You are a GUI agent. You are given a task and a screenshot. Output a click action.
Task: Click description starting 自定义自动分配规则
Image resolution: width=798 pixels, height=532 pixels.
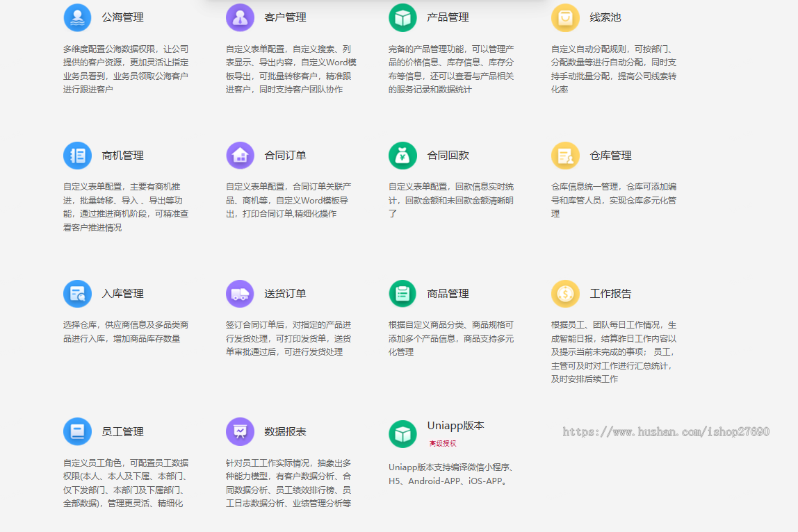click(614, 69)
